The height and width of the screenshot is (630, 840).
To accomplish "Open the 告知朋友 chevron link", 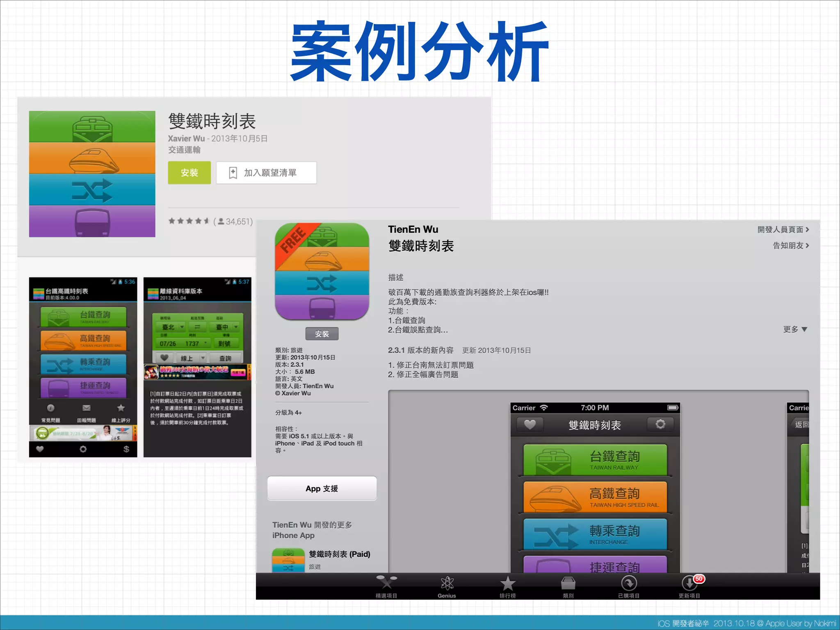I will [790, 246].
